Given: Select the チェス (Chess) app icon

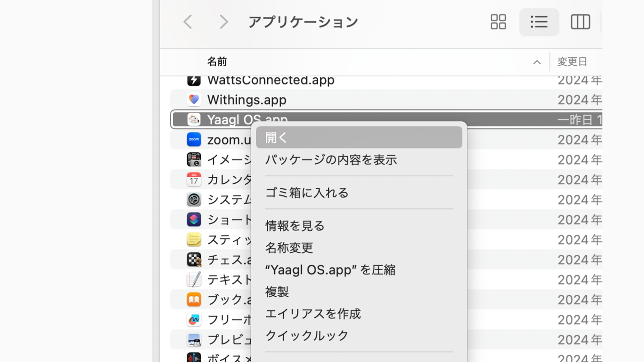Looking at the screenshot, I should pos(194,259).
